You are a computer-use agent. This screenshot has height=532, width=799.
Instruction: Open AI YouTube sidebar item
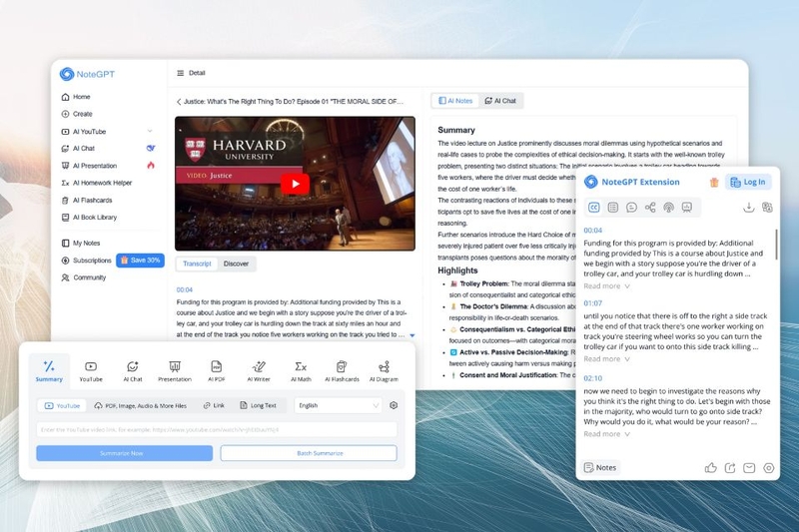tap(84, 132)
